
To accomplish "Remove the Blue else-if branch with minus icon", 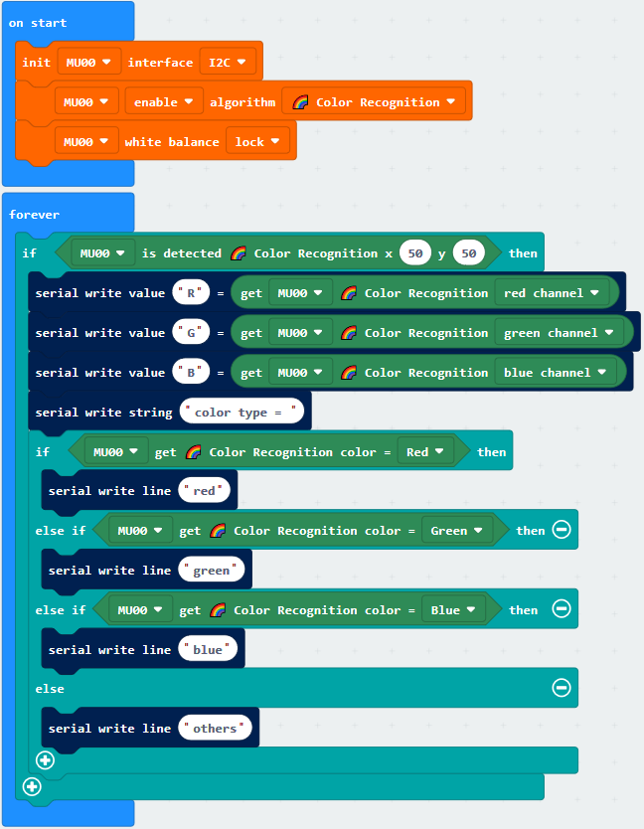I will [x=562, y=608].
